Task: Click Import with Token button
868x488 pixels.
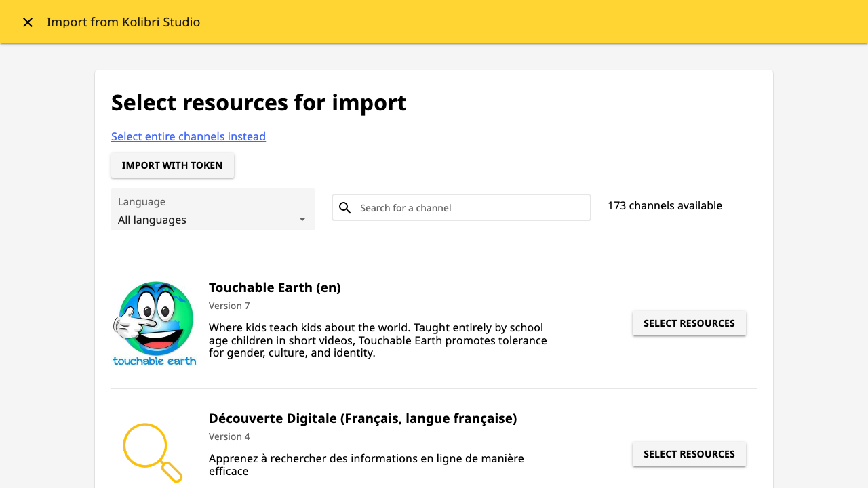Action: (172, 165)
